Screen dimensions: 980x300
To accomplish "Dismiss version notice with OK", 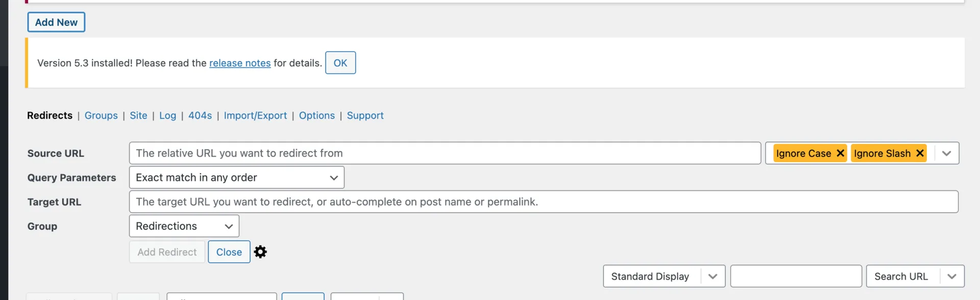I will click(x=340, y=63).
